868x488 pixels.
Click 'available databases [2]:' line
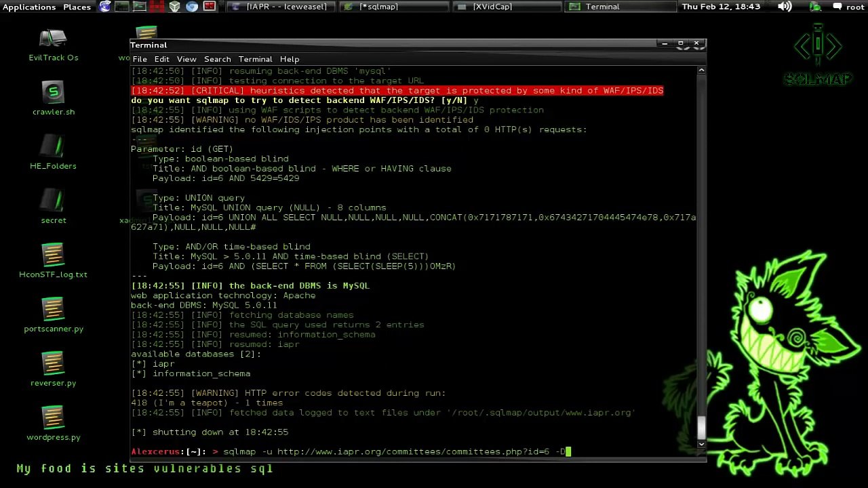(x=196, y=354)
